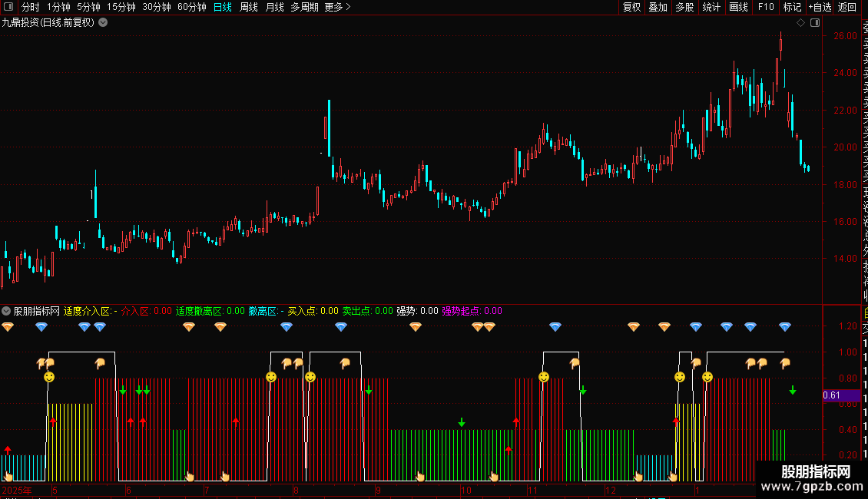Click 返回 to go back
The image size is (868, 499).
[847, 7]
